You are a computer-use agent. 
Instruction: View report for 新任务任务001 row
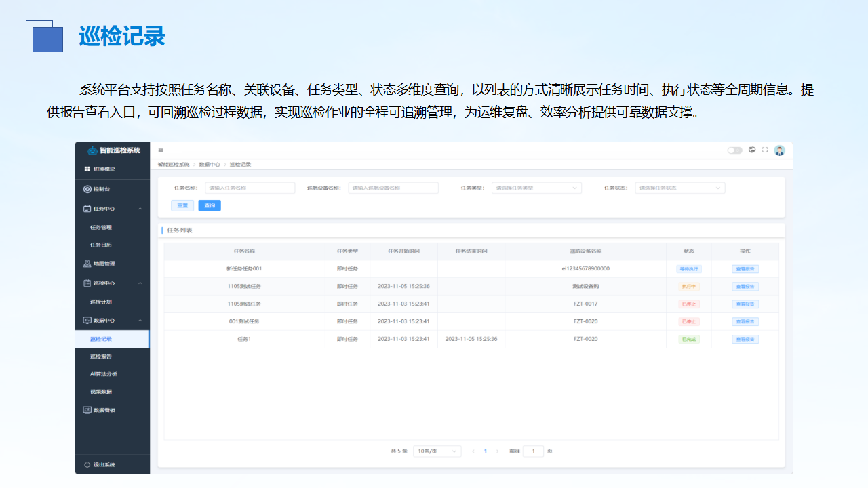tap(745, 269)
